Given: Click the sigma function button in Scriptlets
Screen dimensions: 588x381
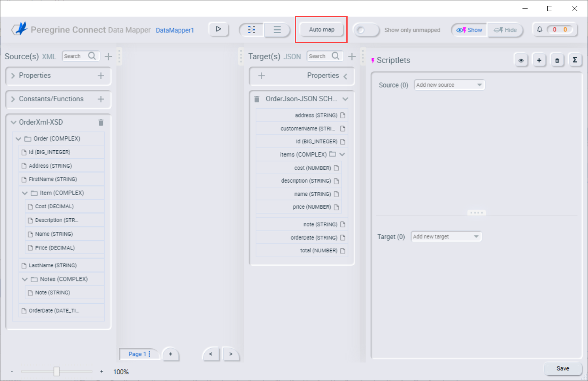Looking at the screenshot, I should tap(575, 60).
